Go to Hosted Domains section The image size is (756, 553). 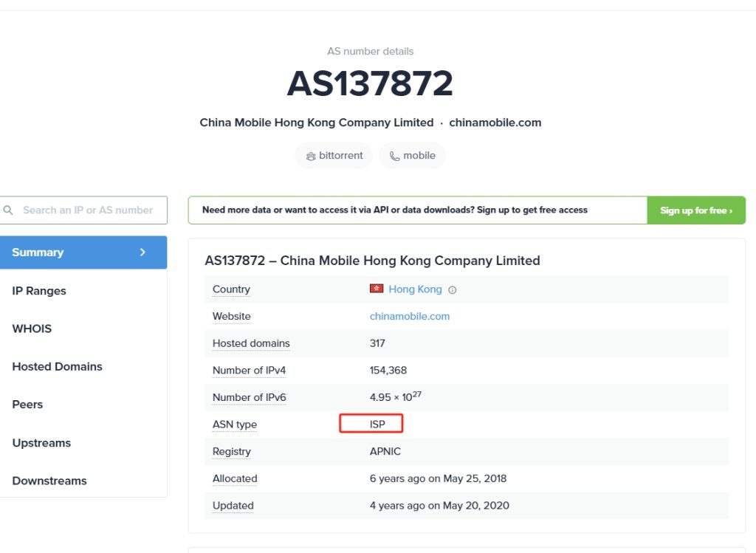click(58, 366)
